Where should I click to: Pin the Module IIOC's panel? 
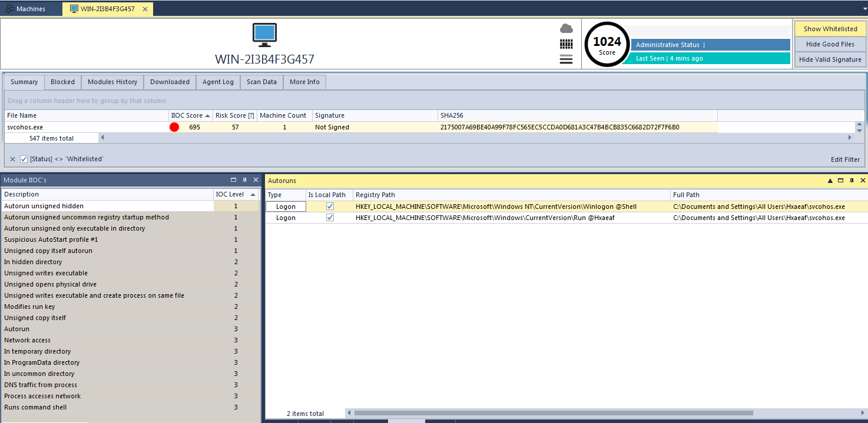tap(245, 180)
